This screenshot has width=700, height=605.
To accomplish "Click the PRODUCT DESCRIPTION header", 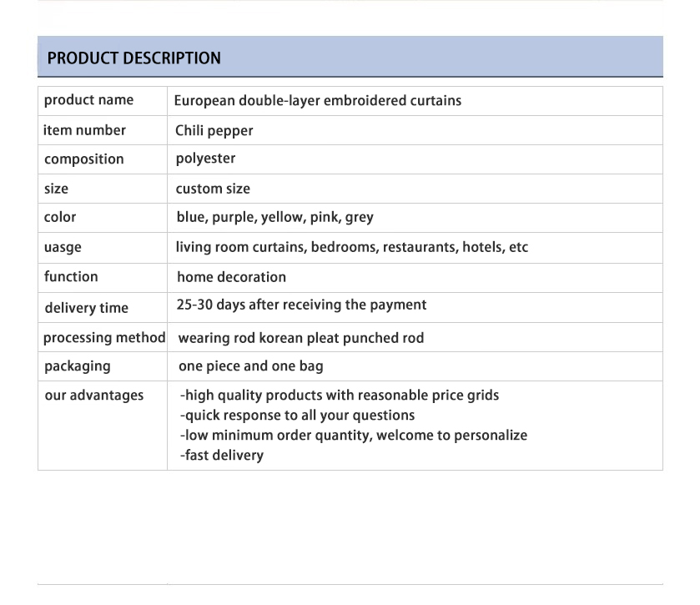I will pyautogui.click(x=134, y=58).
